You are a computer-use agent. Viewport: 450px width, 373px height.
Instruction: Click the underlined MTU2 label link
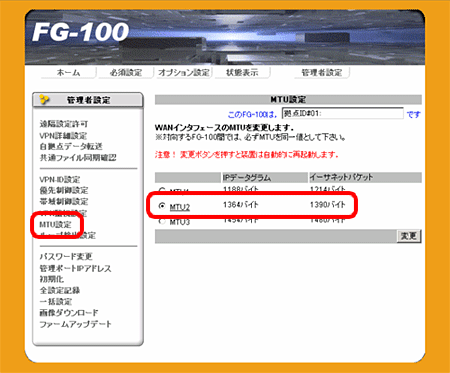click(x=180, y=207)
